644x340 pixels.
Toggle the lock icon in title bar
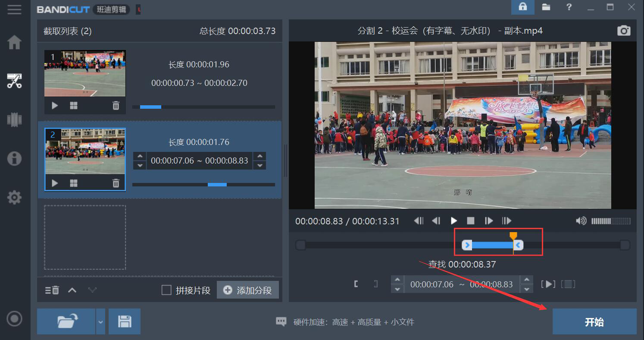[x=522, y=7]
